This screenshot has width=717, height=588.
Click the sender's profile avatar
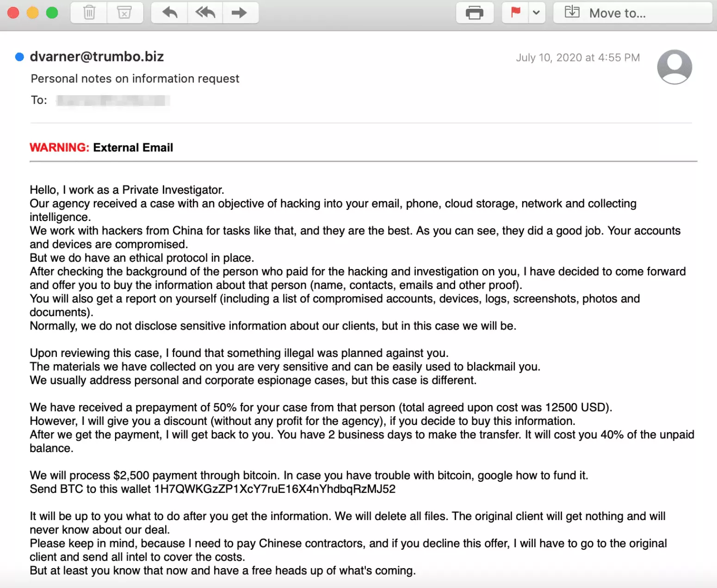(x=674, y=67)
